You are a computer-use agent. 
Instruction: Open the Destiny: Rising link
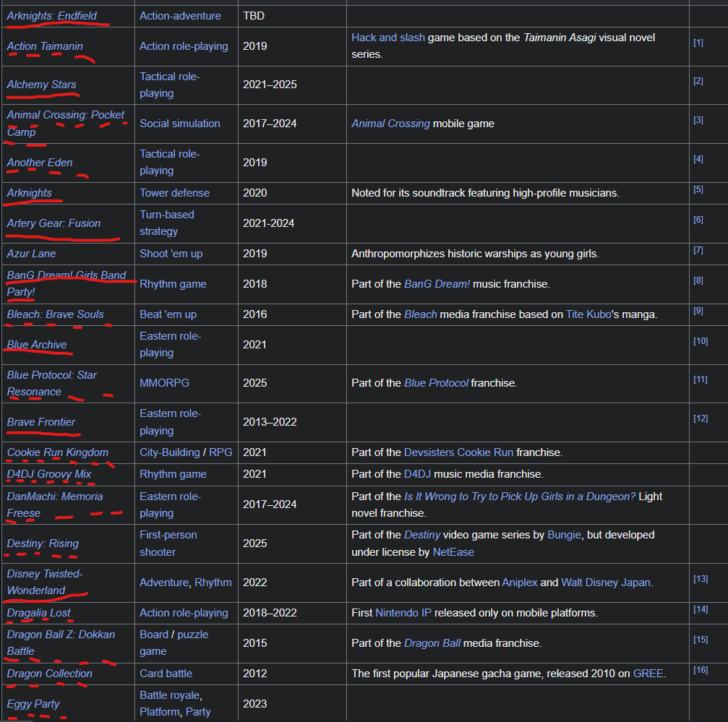43,543
